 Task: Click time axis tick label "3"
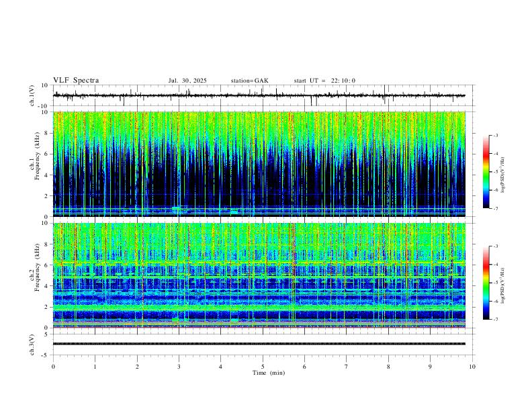(x=179, y=367)
